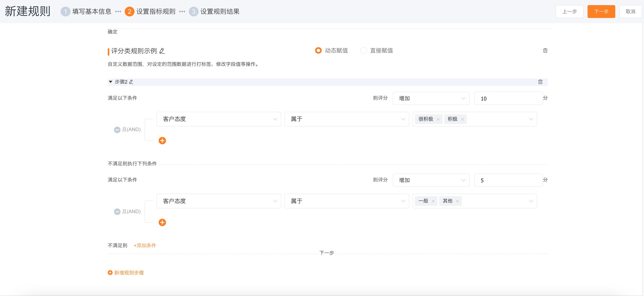Click the 新建规则 page title
Screen dimensions: 644x296
pyautogui.click(x=27, y=11)
